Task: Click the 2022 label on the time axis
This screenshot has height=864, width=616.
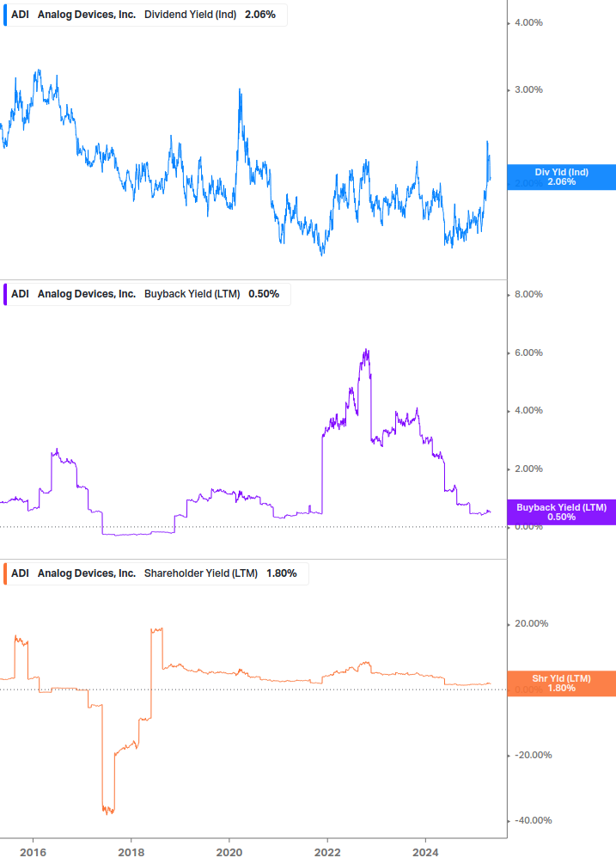Action: tap(327, 853)
